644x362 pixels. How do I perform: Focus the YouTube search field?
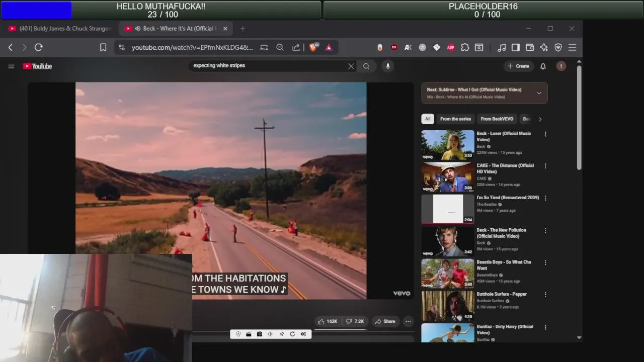(269, 66)
